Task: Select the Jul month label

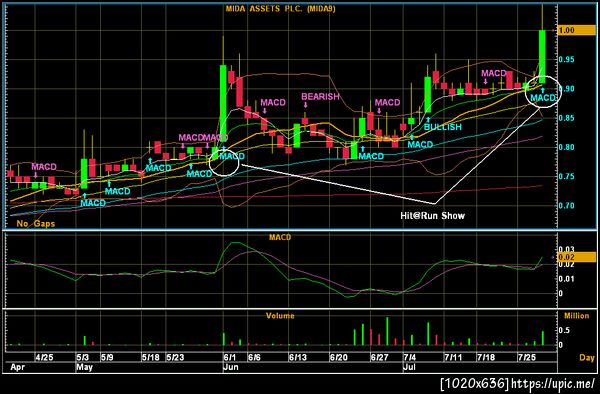Action: (409, 367)
